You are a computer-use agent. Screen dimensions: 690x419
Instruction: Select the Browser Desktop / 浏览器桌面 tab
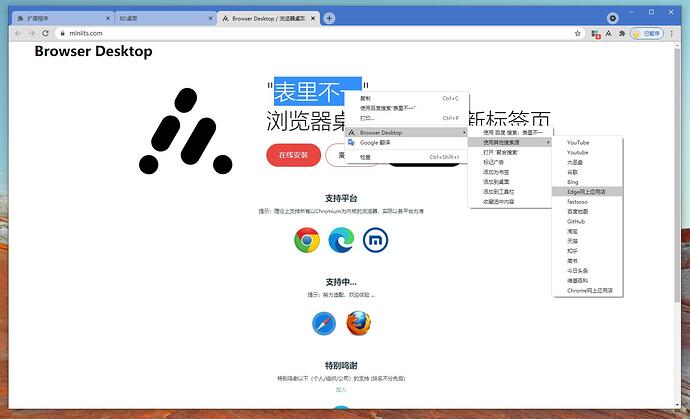click(268, 18)
